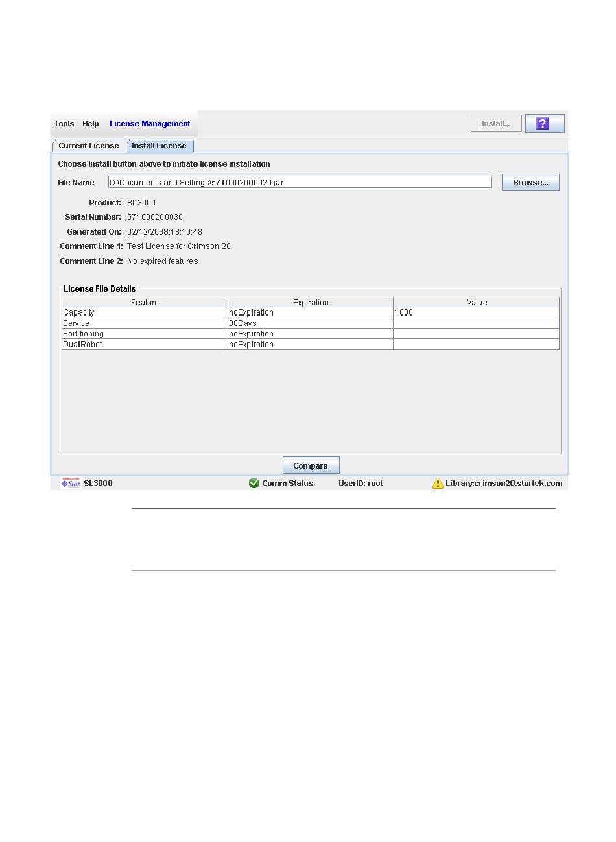Click the noExpiration cell for DualRobot
Screen dimensions: 616x842
(311, 344)
